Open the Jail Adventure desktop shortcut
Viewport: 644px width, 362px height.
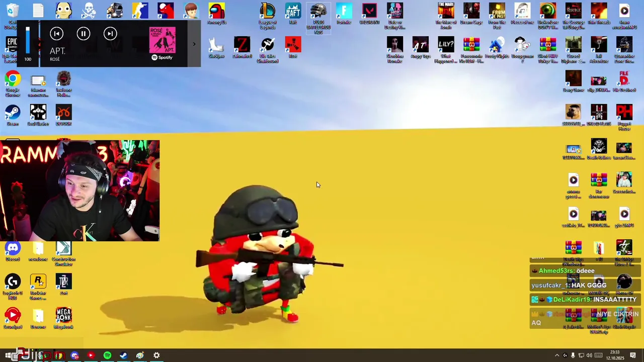point(599,50)
